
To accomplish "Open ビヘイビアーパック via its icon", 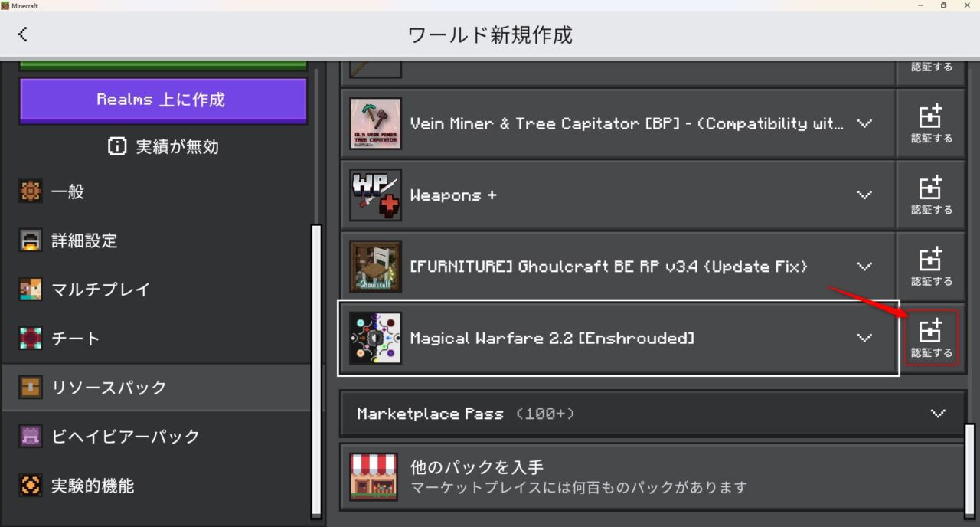I will click(29, 436).
